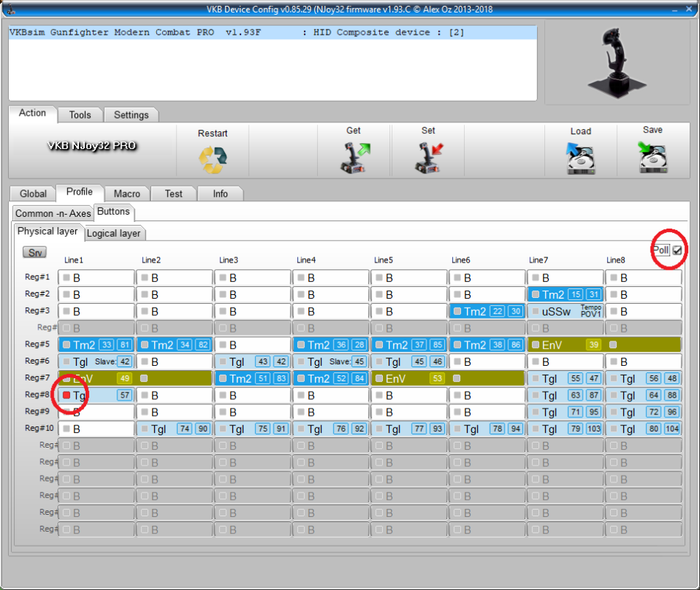Screen dimensions: 700x590
Task: Toggle the Poll checkbox
Action: [x=677, y=251]
